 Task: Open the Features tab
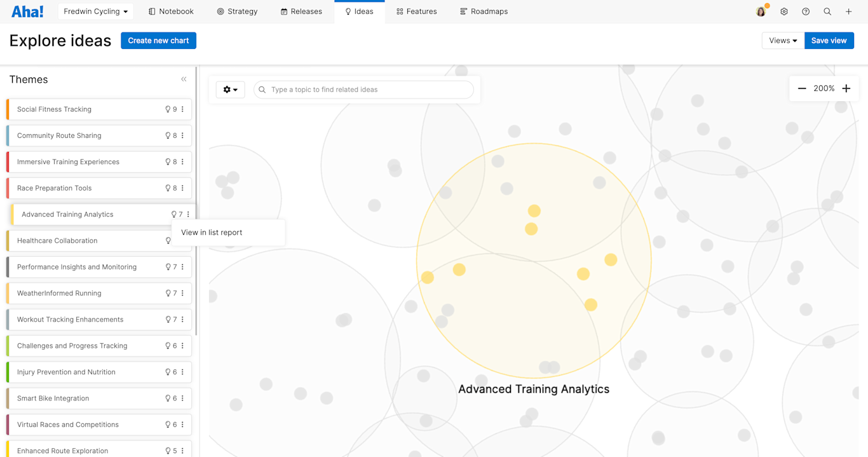coord(416,11)
